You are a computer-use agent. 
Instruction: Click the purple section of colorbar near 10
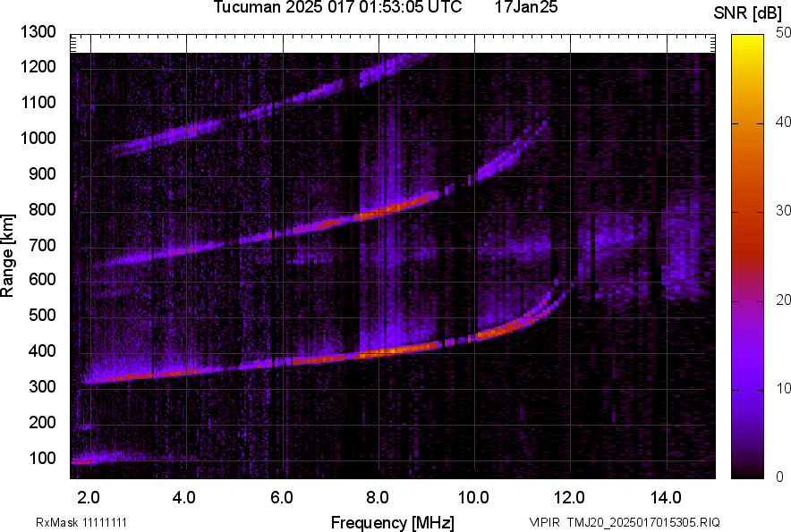coord(746,388)
